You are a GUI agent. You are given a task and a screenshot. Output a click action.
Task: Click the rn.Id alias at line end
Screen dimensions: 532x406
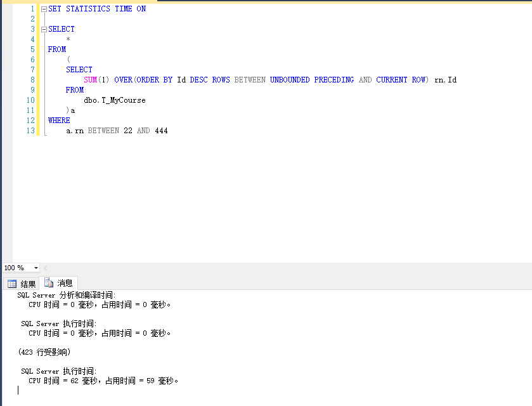(x=445, y=80)
